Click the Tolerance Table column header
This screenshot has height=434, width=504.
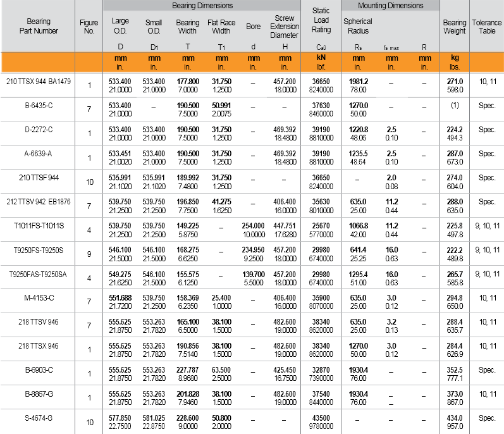click(487, 26)
